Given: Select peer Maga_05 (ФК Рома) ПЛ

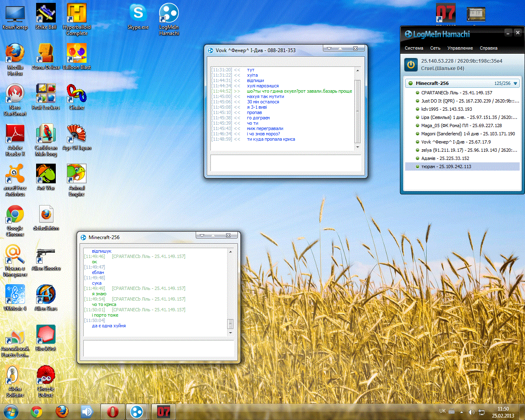Looking at the screenshot, I should (x=462, y=126).
